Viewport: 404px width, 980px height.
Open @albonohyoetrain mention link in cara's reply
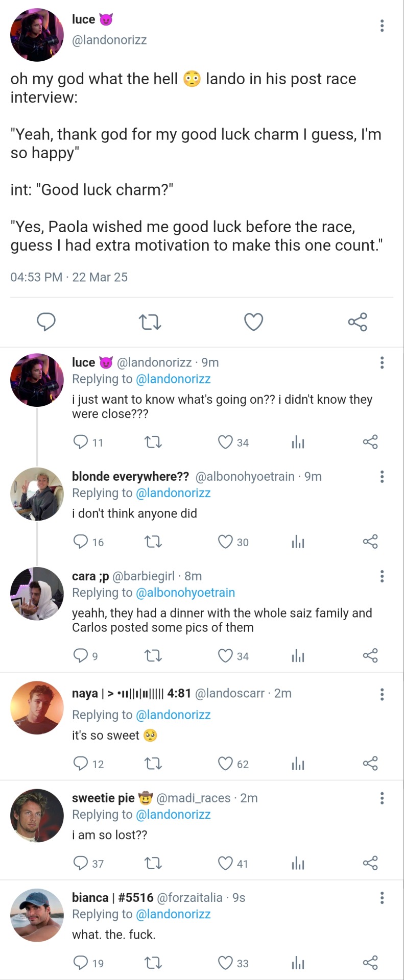[185, 593]
